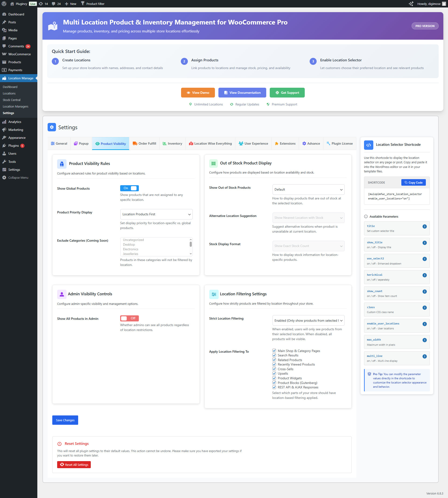Turn off Show Global Products
Image resolution: width=448 pixels, height=498 pixels.
tap(129, 188)
